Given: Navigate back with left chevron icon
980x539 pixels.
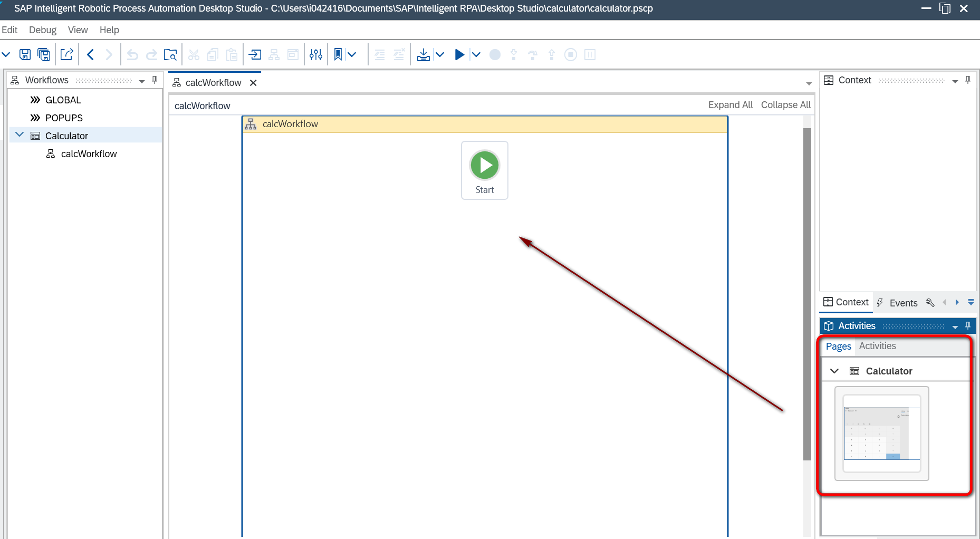Looking at the screenshot, I should pyautogui.click(x=90, y=54).
